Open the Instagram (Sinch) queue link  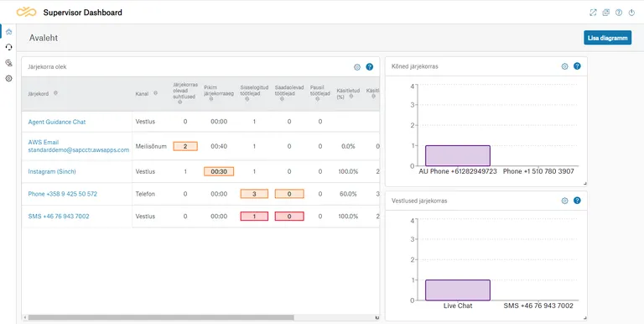tap(52, 171)
